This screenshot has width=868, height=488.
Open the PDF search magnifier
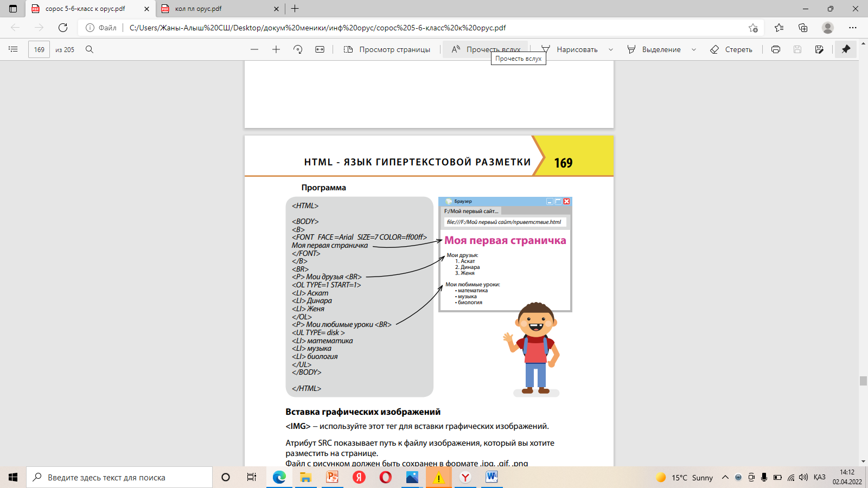click(x=90, y=49)
